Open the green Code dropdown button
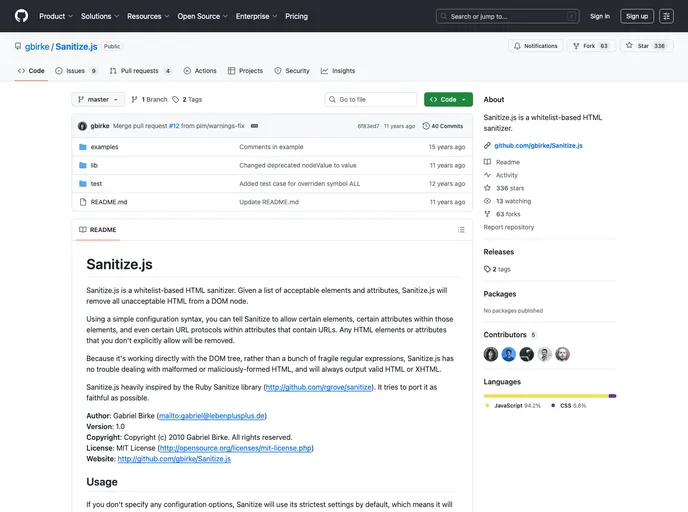This screenshot has height=512, width=688. tap(448, 100)
